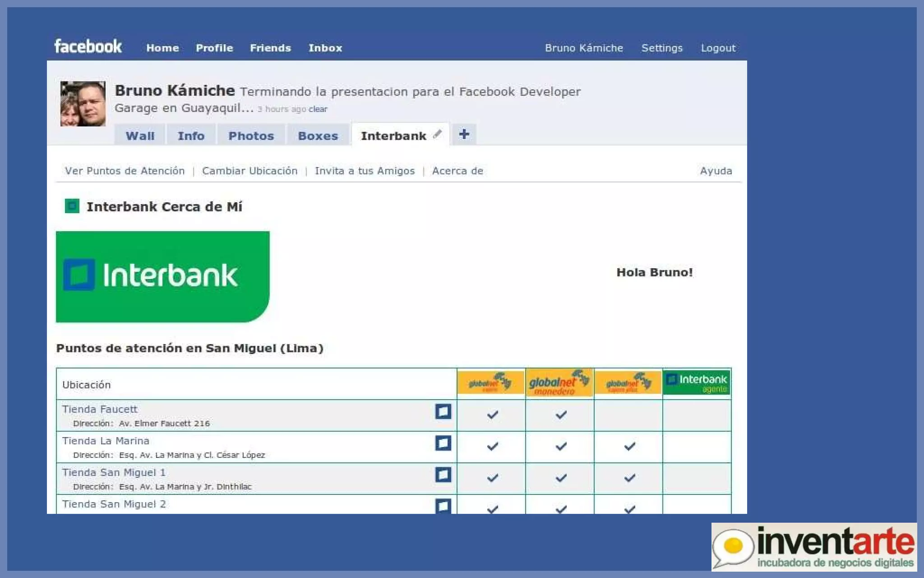Open the Wall tab
Screen dimensions: 924x578
(140, 136)
